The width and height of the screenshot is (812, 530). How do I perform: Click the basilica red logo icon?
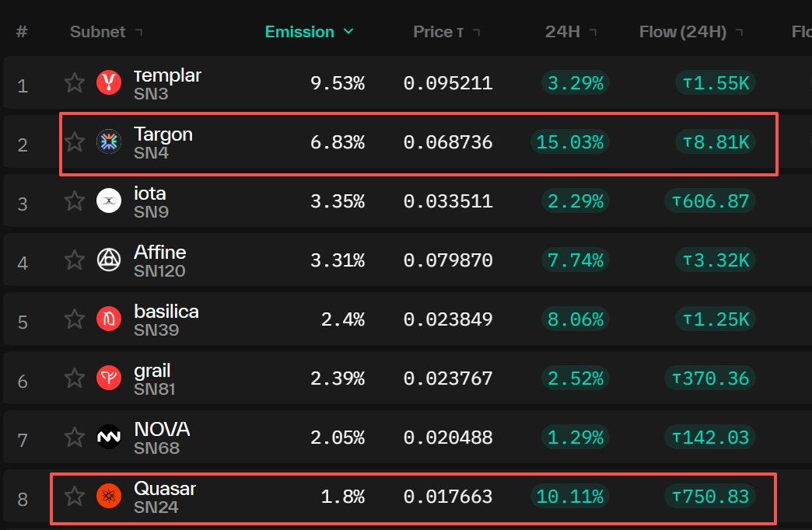tap(109, 319)
